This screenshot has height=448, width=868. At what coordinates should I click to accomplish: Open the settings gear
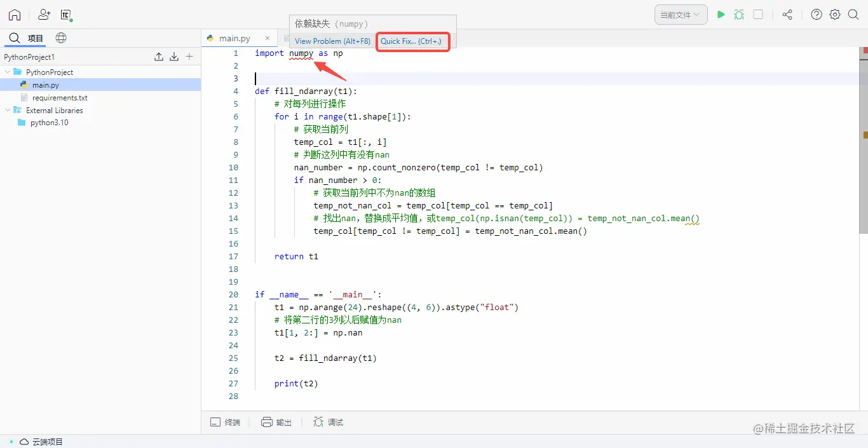coord(835,15)
